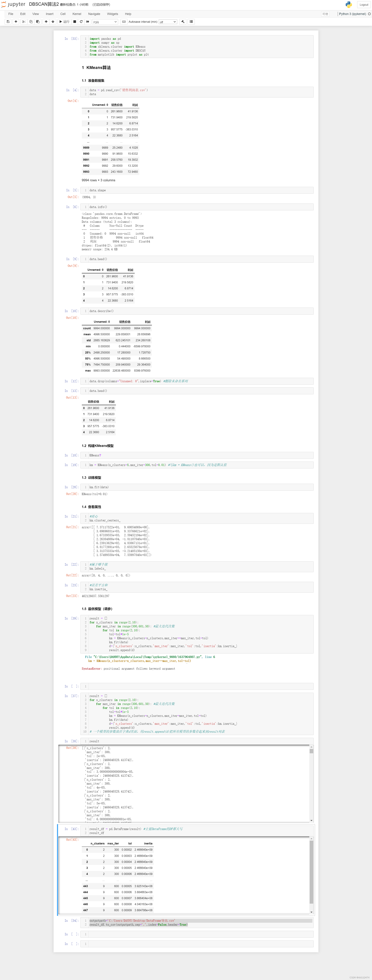The height and width of the screenshot is (980, 372).
Task: Save the notebook with the floppy disk icon
Action: click(x=8, y=22)
